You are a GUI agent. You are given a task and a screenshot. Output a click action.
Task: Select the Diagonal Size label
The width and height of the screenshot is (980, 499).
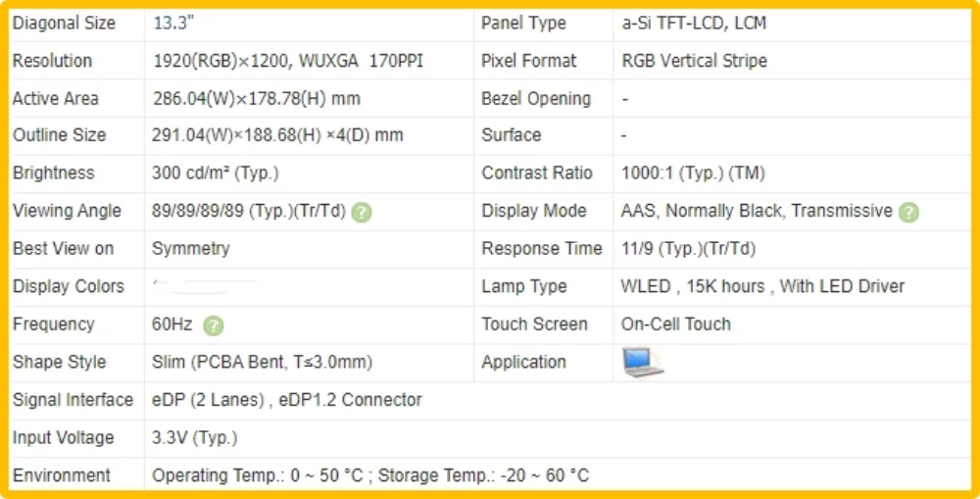click(x=64, y=23)
